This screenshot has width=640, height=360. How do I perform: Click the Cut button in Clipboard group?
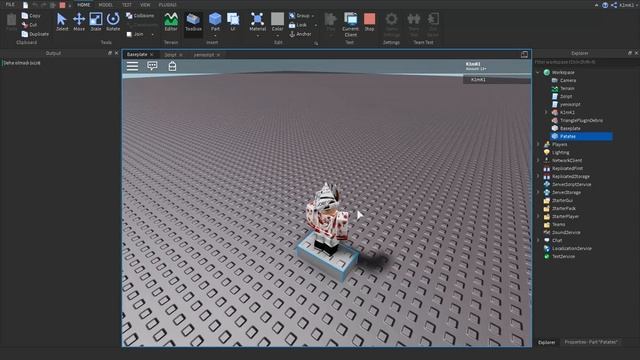coord(29,25)
